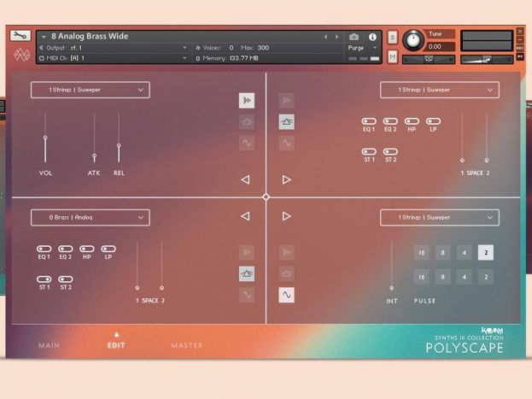Click the center diamond crosshair handle

[266, 197]
